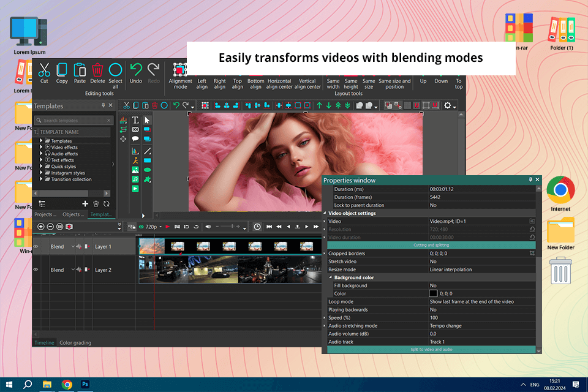Collapse the Background color section
The height and width of the screenshot is (392, 588).
point(331,277)
